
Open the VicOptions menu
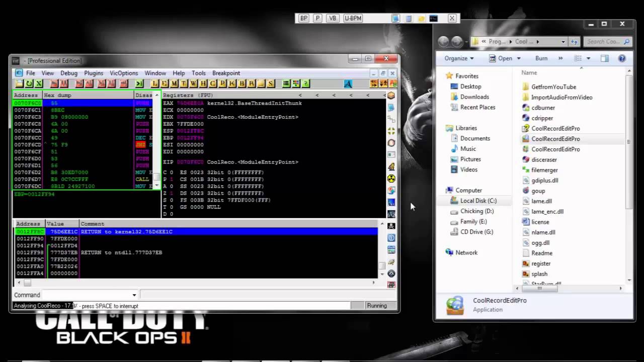point(124,73)
